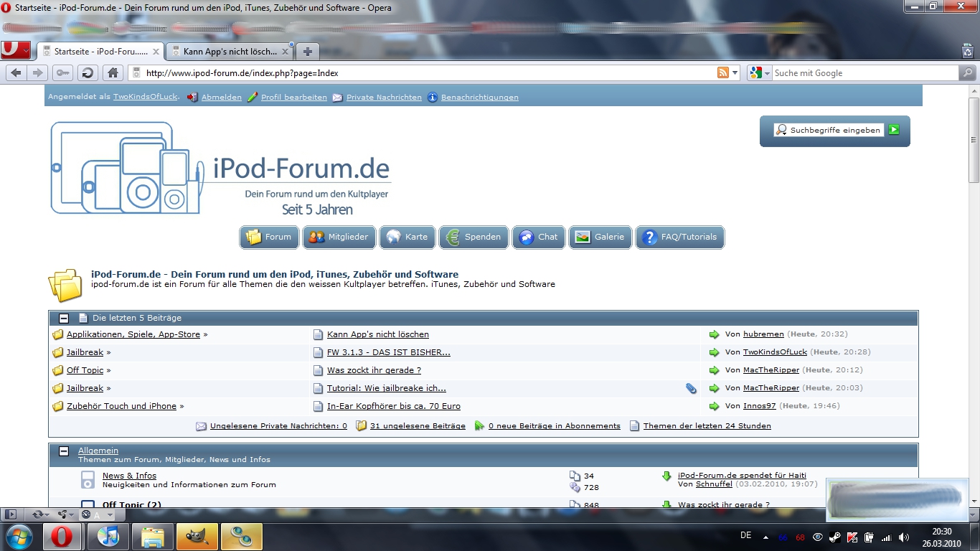Click the TwoKindsOfLuck username in header
This screenshot has height=551, width=980.
pos(145,97)
